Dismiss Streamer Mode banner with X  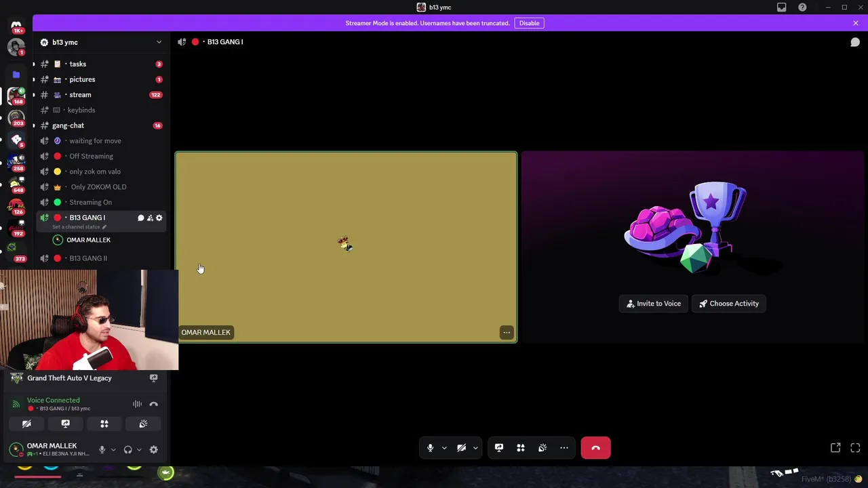coord(856,23)
